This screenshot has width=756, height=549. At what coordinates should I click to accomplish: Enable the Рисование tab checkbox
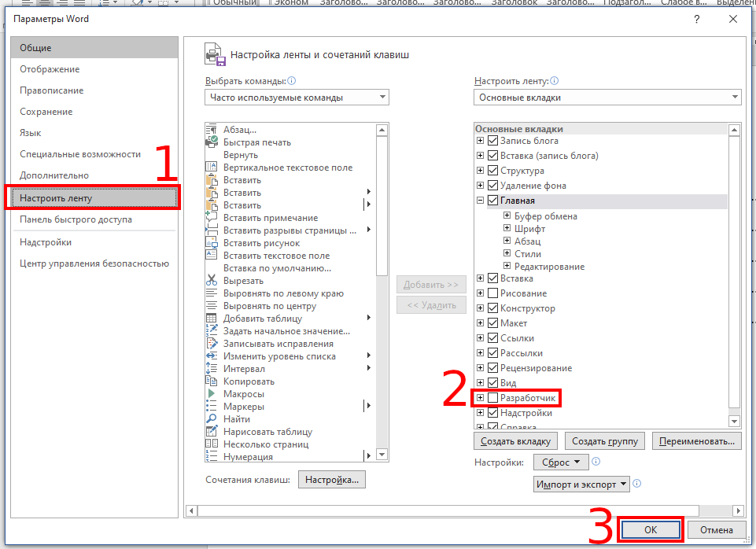point(492,293)
